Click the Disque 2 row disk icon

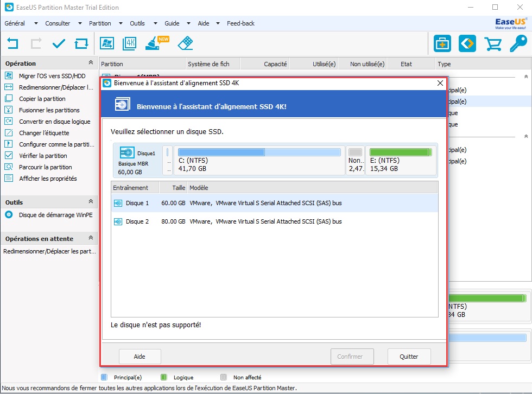118,221
